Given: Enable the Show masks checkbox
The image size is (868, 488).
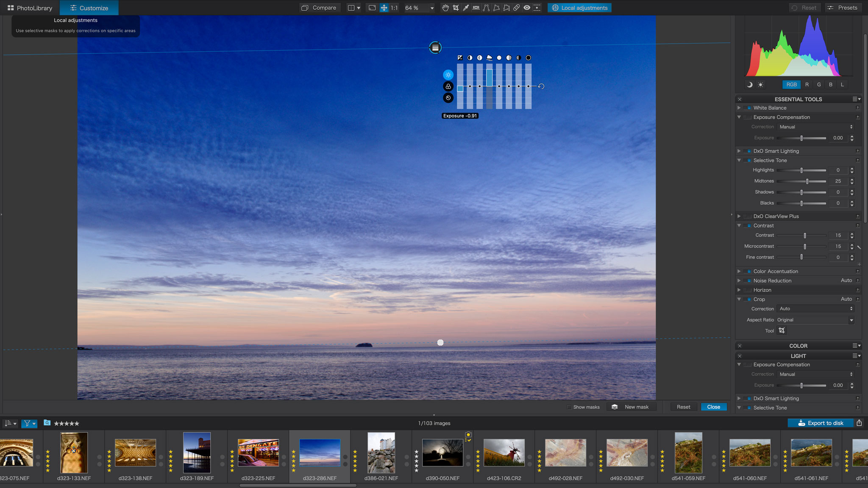Looking at the screenshot, I should tap(569, 407).
